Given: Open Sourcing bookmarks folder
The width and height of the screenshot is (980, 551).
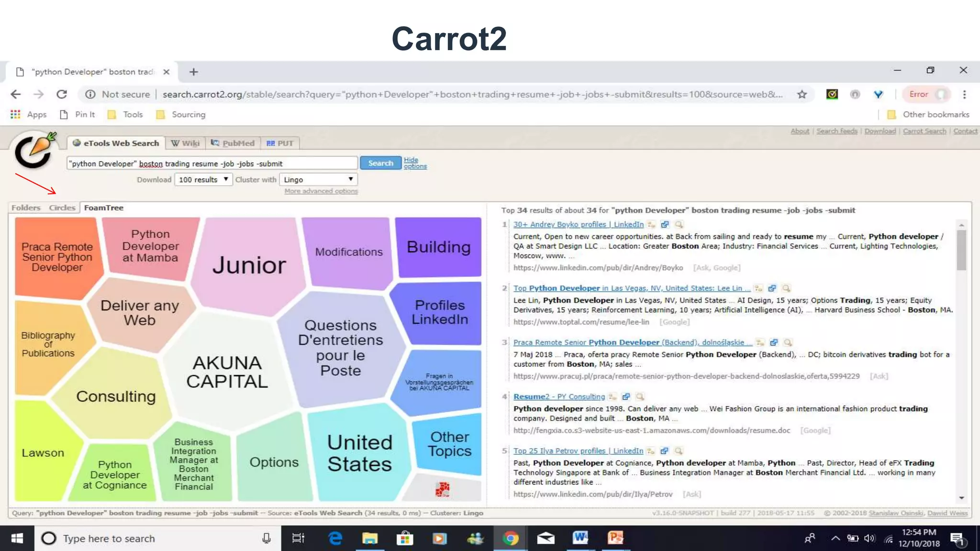Looking at the screenshot, I should (x=181, y=114).
